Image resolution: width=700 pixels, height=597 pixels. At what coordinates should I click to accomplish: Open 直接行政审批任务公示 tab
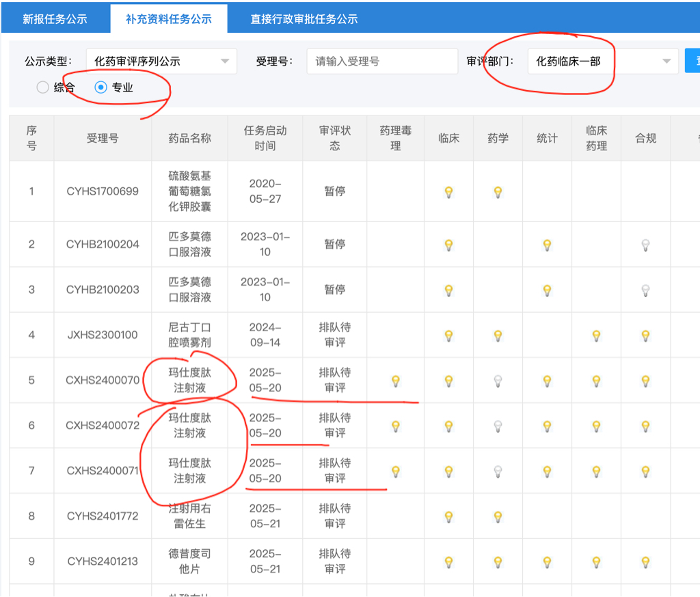(304, 19)
